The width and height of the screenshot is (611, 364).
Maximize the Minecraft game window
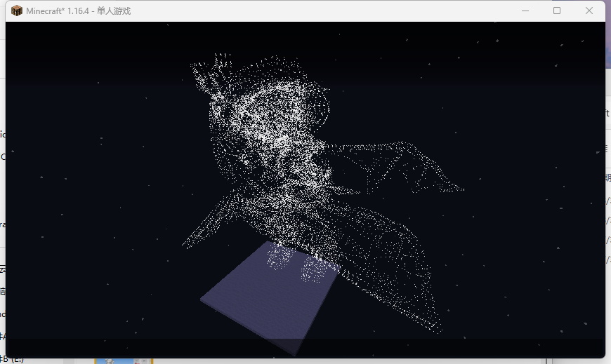(x=557, y=11)
